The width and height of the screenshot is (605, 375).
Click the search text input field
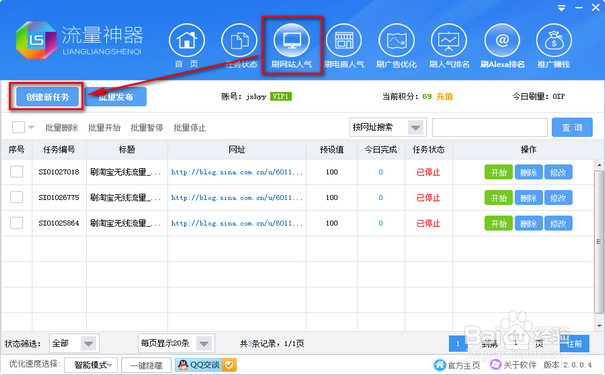click(490, 127)
